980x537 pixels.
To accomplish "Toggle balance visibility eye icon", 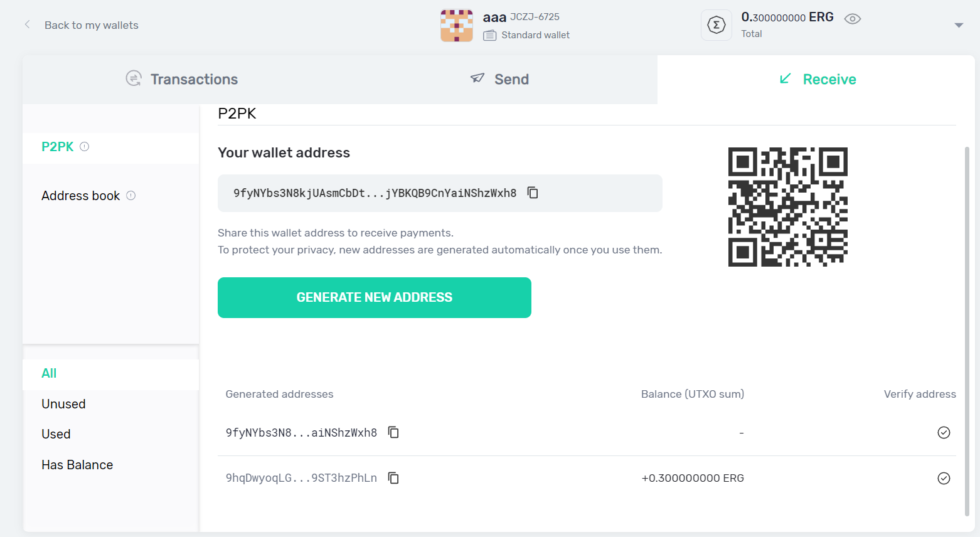I will click(x=852, y=19).
